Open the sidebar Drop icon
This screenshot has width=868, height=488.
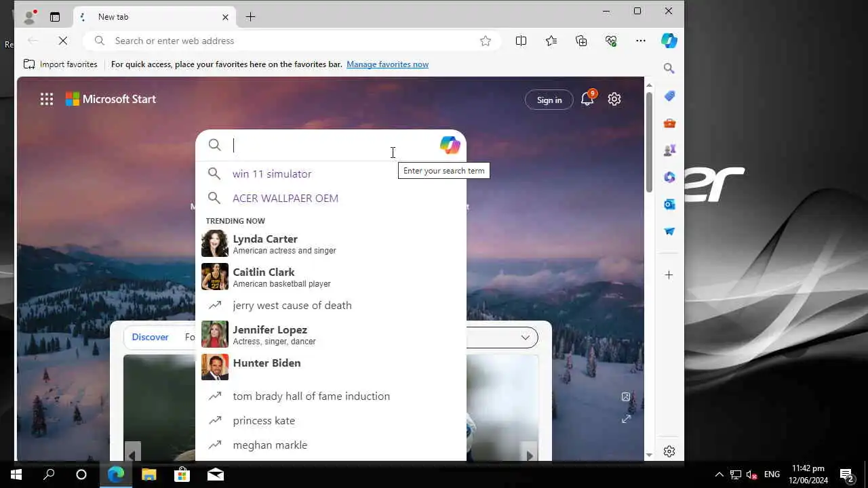(669, 231)
